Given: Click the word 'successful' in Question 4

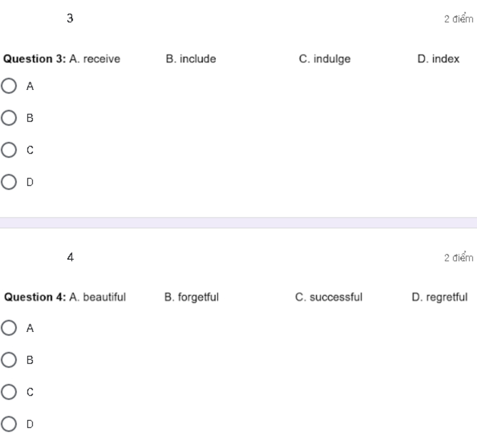Looking at the screenshot, I should tap(336, 297).
